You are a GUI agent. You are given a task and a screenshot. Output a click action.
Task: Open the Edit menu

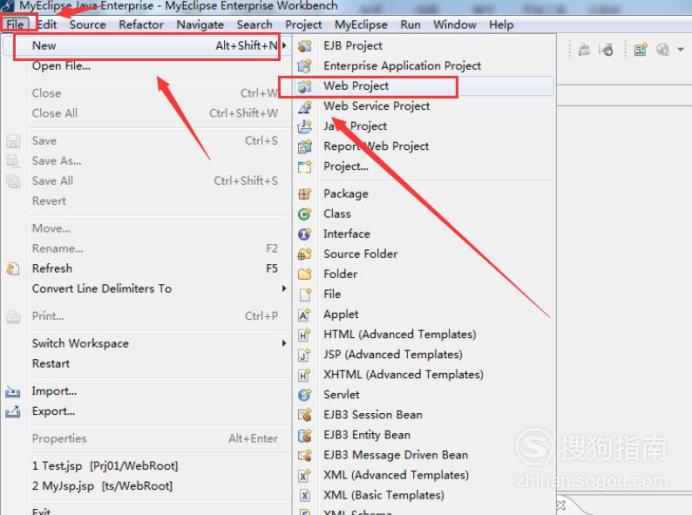47,24
